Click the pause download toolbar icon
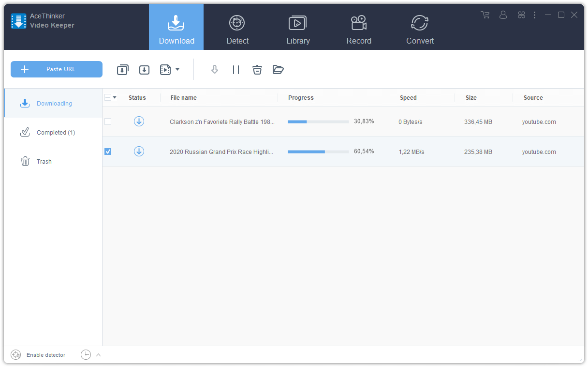588x367 pixels. (x=236, y=70)
